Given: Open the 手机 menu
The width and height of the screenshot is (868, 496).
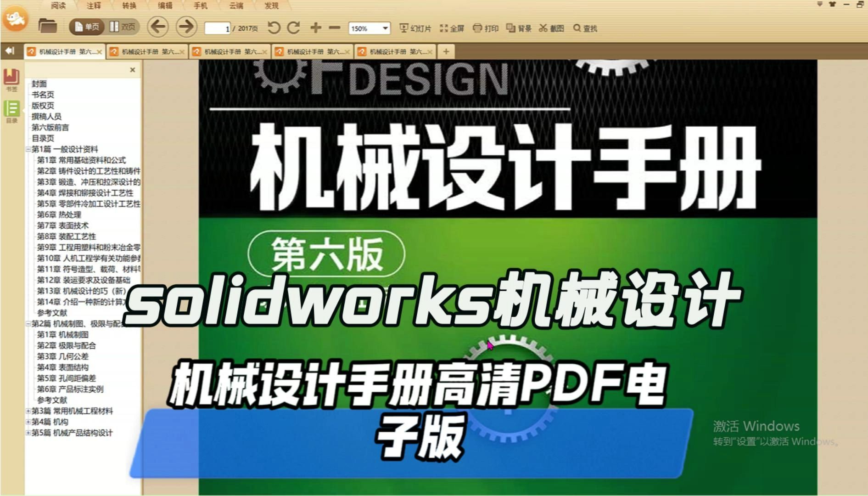Looking at the screenshot, I should [x=201, y=6].
